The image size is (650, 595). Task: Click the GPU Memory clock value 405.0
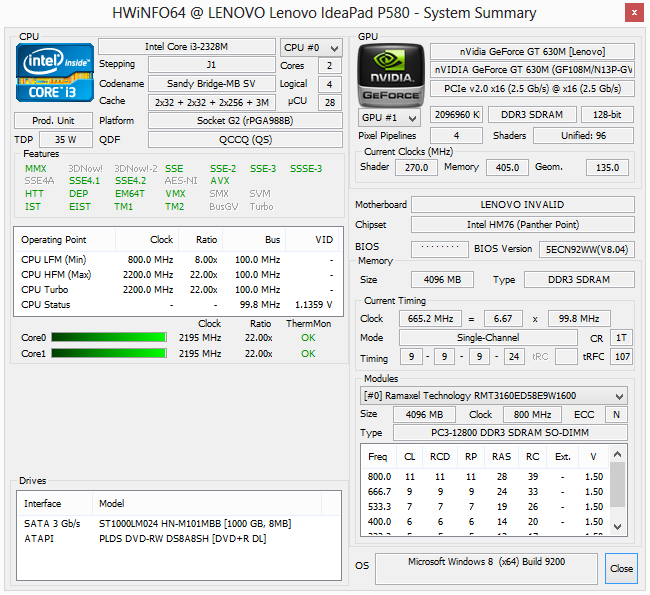point(507,168)
